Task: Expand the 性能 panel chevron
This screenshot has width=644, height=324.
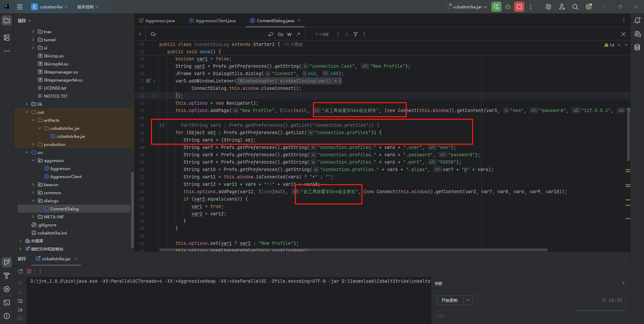Action: click(624, 283)
